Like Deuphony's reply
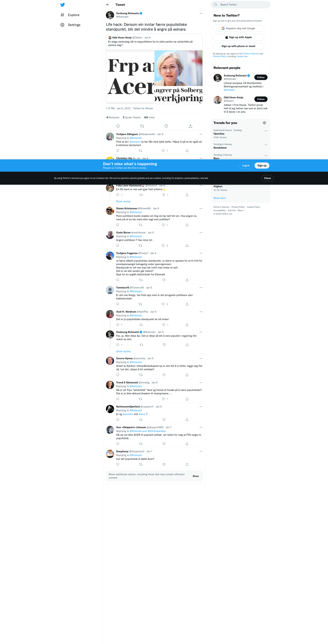328x644 pixels. pyautogui.click(x=164, y=464)
